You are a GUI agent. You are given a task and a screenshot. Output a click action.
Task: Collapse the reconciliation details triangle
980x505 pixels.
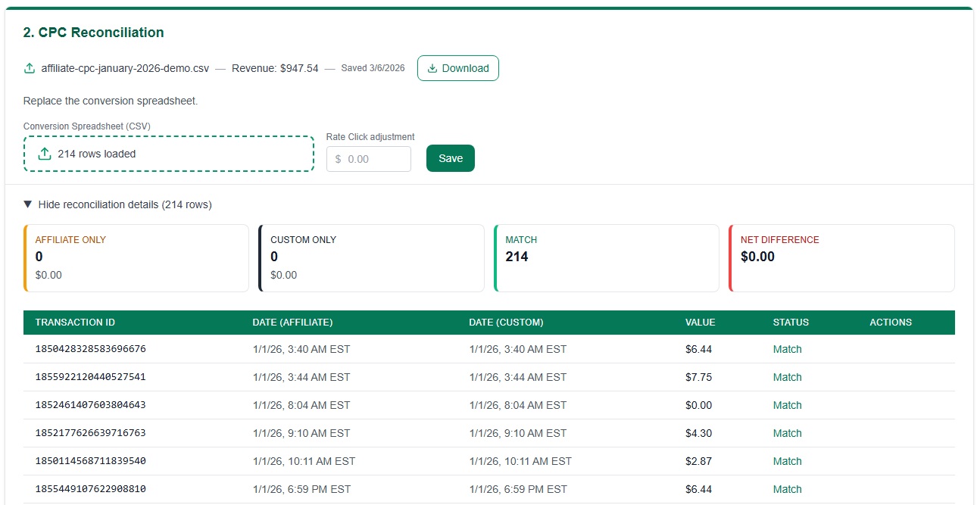pyautogui.click(x=28, y=204)
